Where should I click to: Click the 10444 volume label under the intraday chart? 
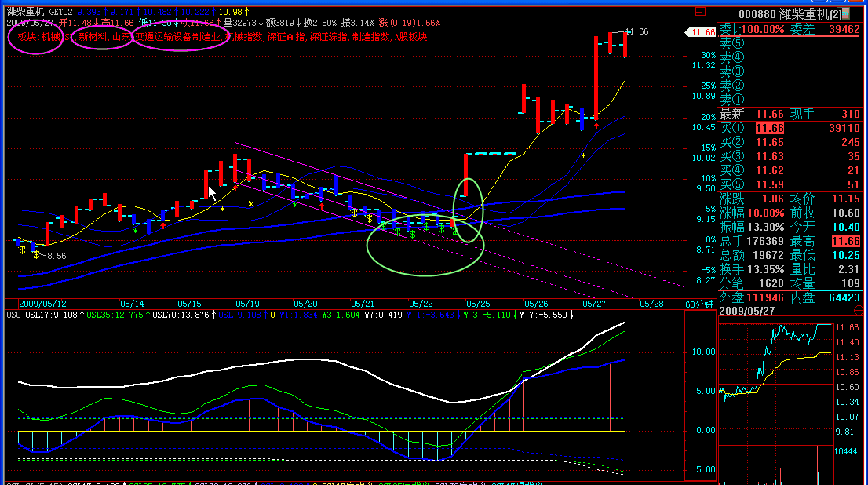(846, 452)
